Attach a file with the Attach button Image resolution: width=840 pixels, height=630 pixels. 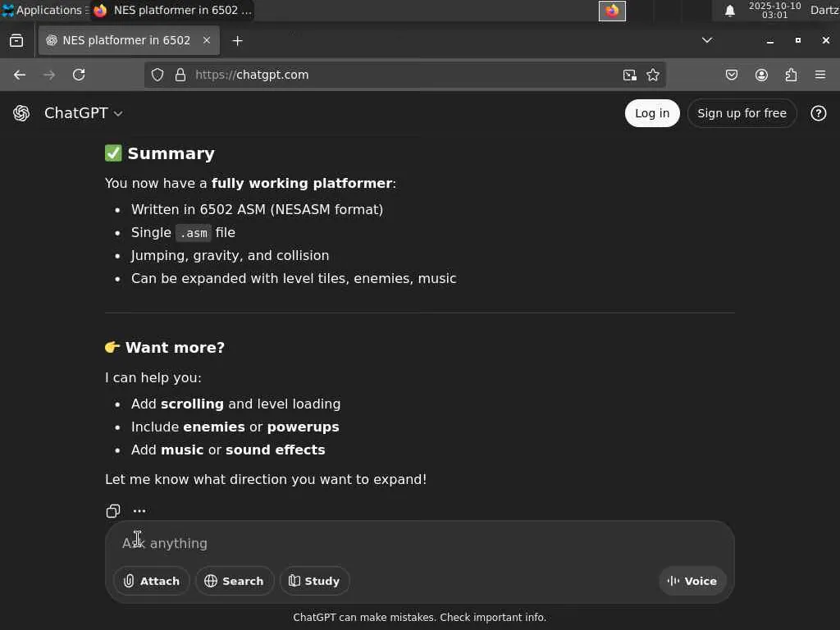[152, 581]
